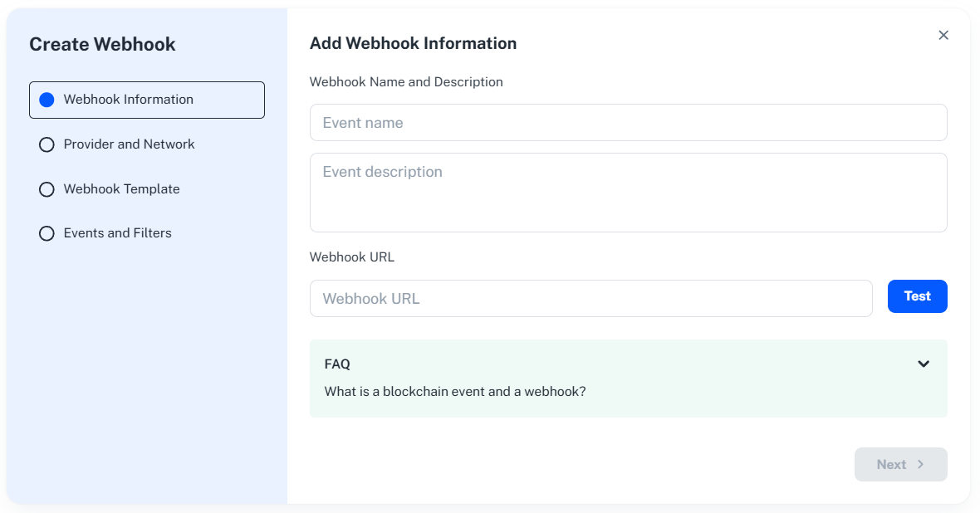
Task: Jump to the Events and Filters step label
Action: [x=117, y=233]
